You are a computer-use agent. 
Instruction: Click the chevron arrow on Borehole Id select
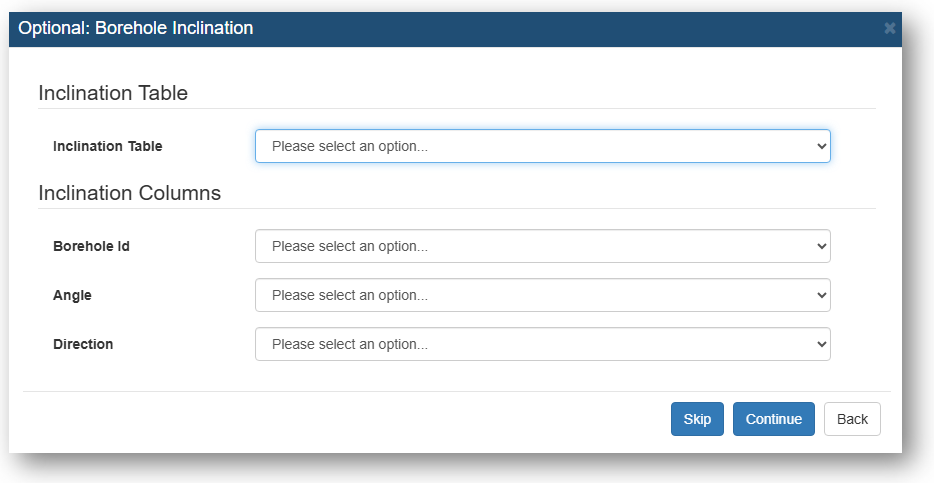pos(822,246)
